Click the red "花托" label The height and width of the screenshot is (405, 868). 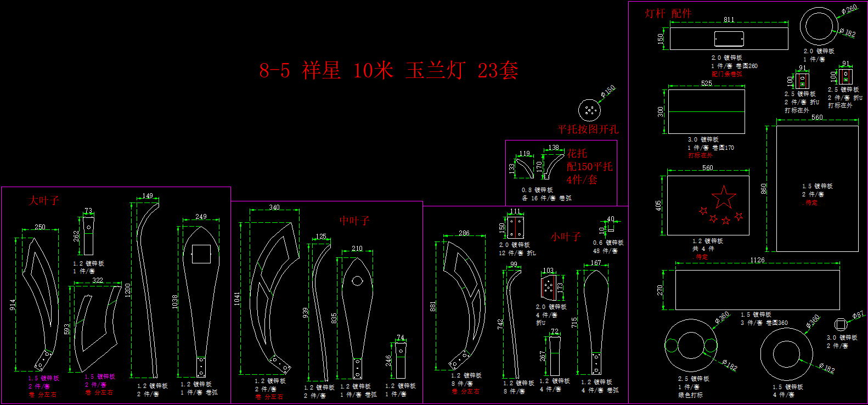pos(577,154)
